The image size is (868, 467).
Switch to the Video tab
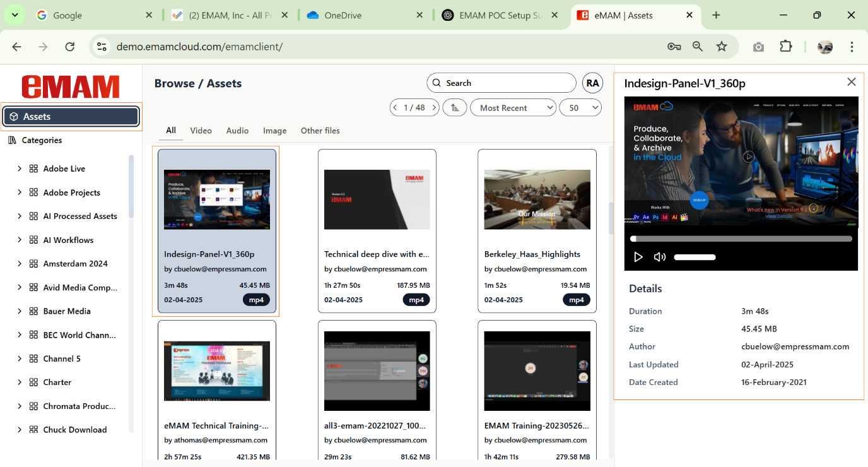[201, 131]
